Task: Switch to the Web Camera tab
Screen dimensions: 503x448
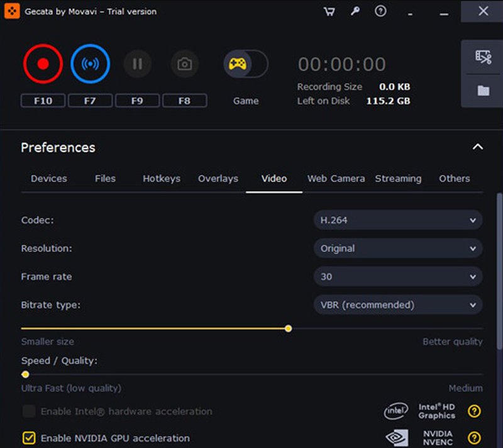Action: coord(336,179)
